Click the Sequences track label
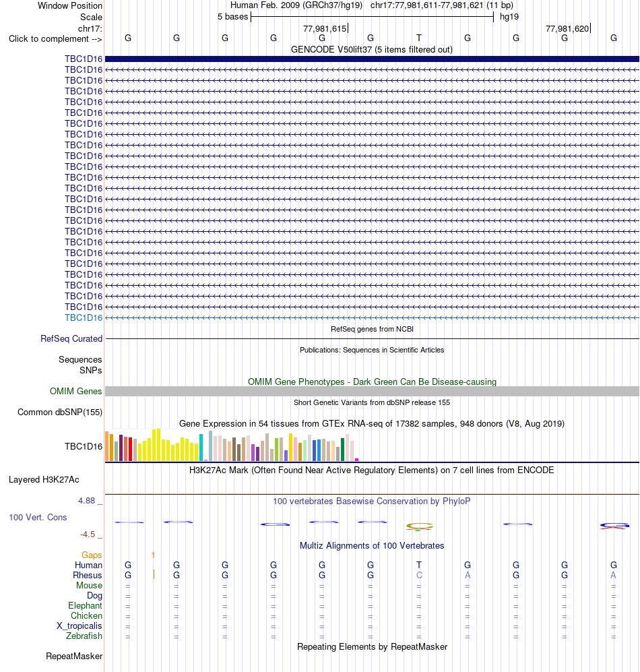The height and width of the screenshot is (672, 640). (x=80, y=359)
